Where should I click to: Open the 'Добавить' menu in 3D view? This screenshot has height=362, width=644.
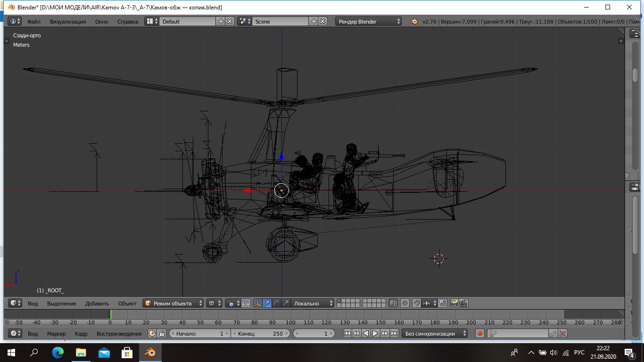pyautogui.click(x=97, y=304)
